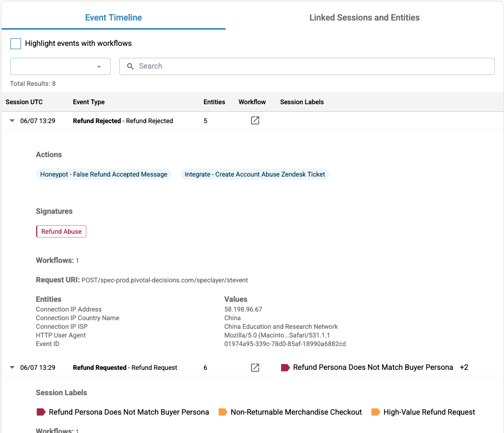Switch to Linked Sessions and Entities tab
The height and width of the screenshot is (433, 504).
[364, 17]
